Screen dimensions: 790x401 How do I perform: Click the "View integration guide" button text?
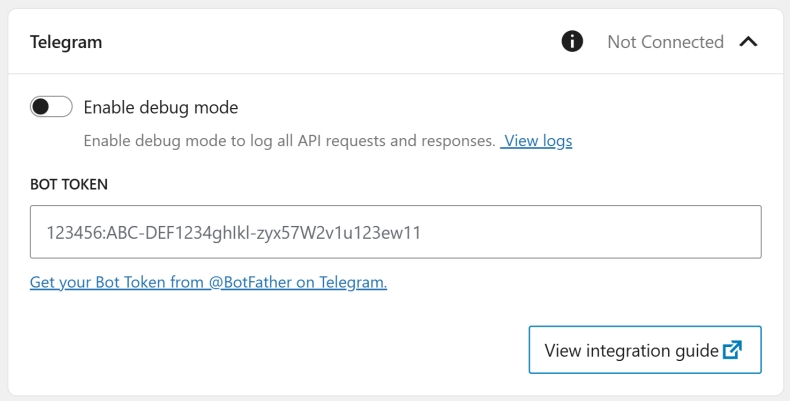[x=631, y=350]
